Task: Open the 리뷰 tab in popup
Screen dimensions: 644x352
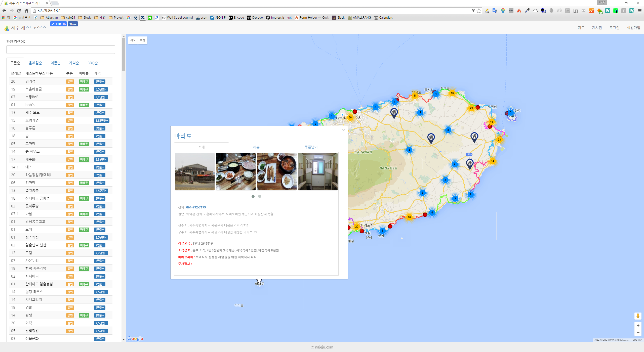Action: pos(256,147)
